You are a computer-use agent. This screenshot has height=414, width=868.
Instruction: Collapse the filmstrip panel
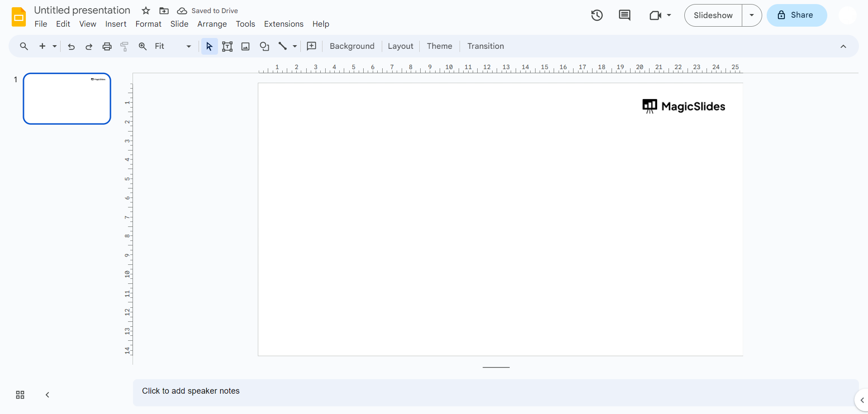[x=47, y=395]
